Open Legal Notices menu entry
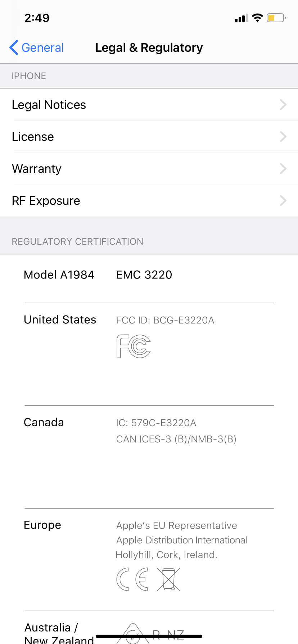298x644 pixels. (149, 105)
